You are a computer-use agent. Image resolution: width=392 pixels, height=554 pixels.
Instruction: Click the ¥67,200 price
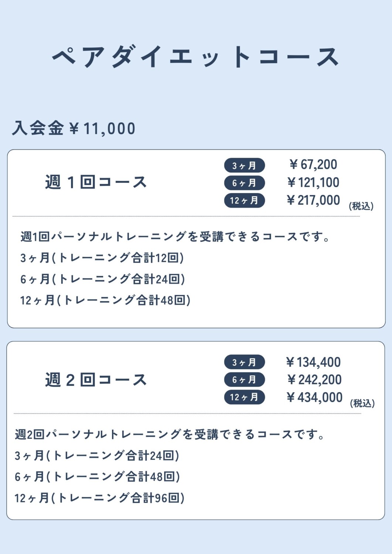click(x=313, y=165)
